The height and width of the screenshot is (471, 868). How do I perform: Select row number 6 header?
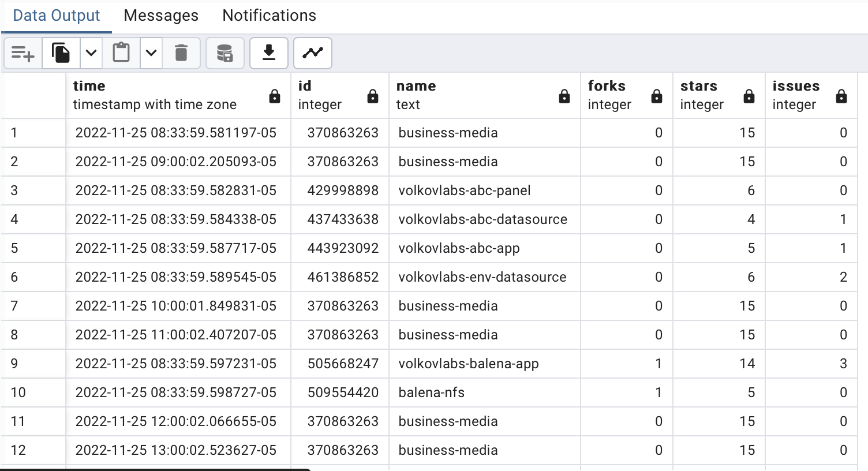pyautogui.click(x=33, y=277)
